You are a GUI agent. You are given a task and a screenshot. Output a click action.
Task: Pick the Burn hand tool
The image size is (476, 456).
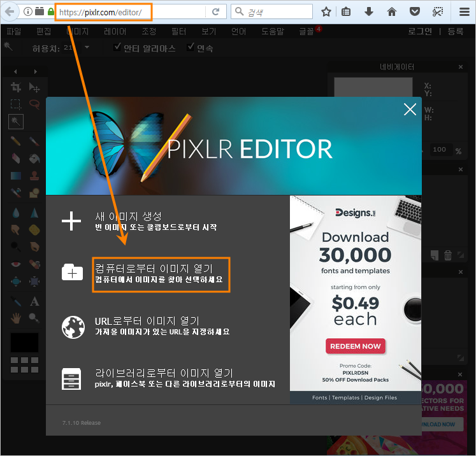point(34,246)
